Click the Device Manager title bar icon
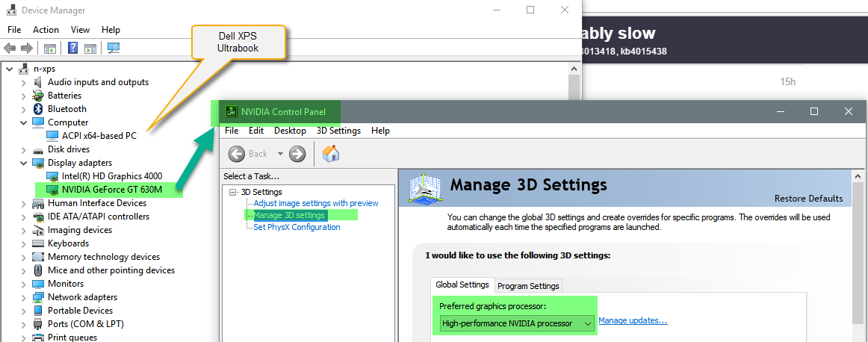Viewport: 868px width, 342px height. [10, 10]
